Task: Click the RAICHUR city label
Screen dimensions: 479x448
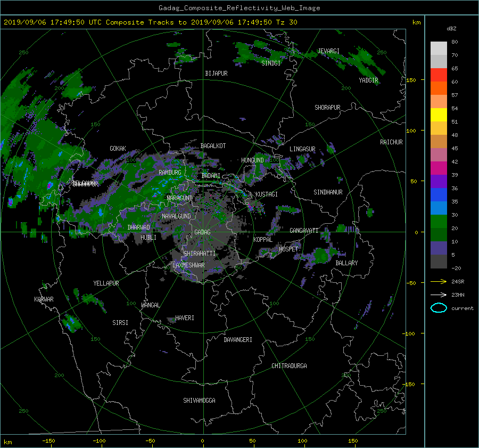Action: pyautogui.click(x=391, y=142)
